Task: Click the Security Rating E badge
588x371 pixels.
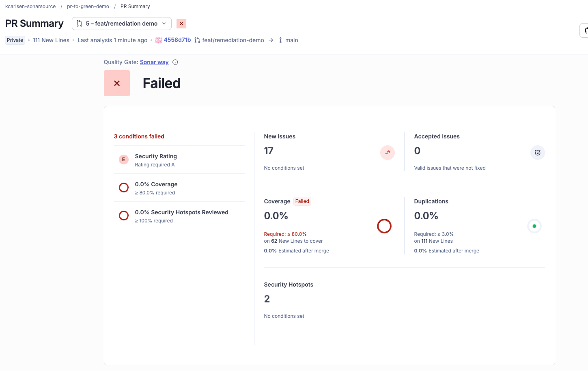Action: tap(123, 160)
